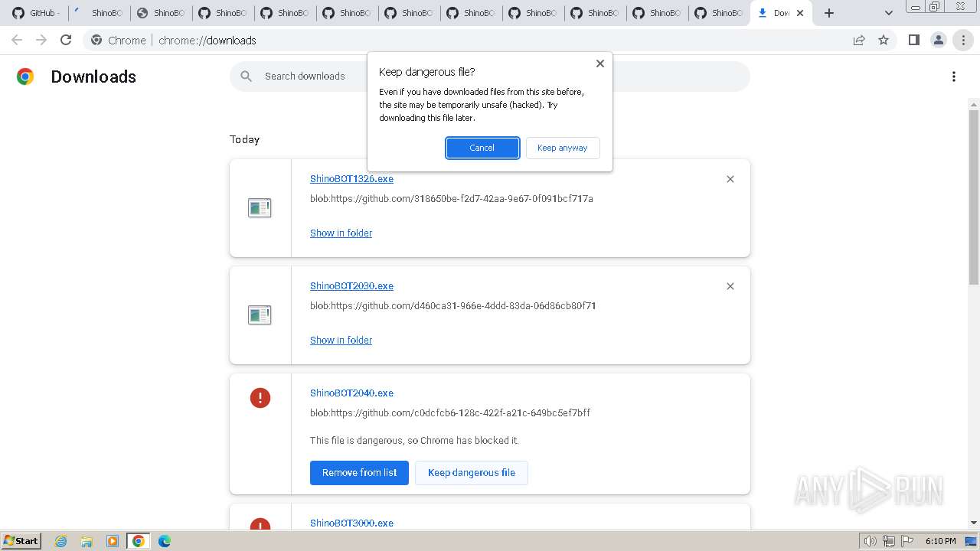Bookmark this page with star icon
This screenshot has width=980, height=551.
884,40
